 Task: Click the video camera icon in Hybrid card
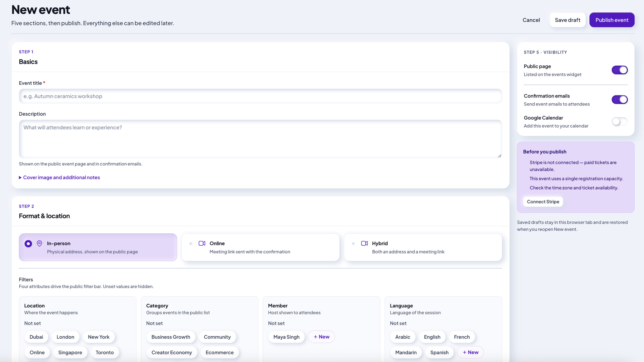364,243
